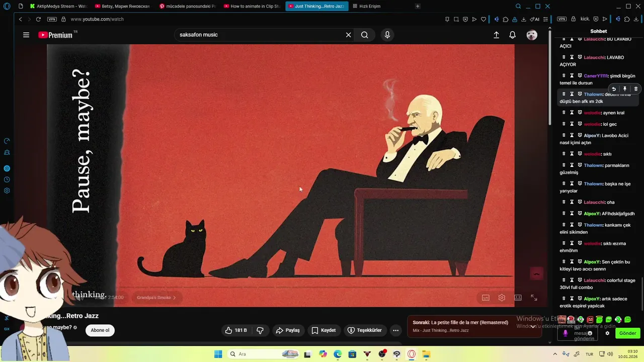This screenshot has height=362, width=644.
Task: Like the video with 181 B thumbs up
Action: [x=236, y=330]
